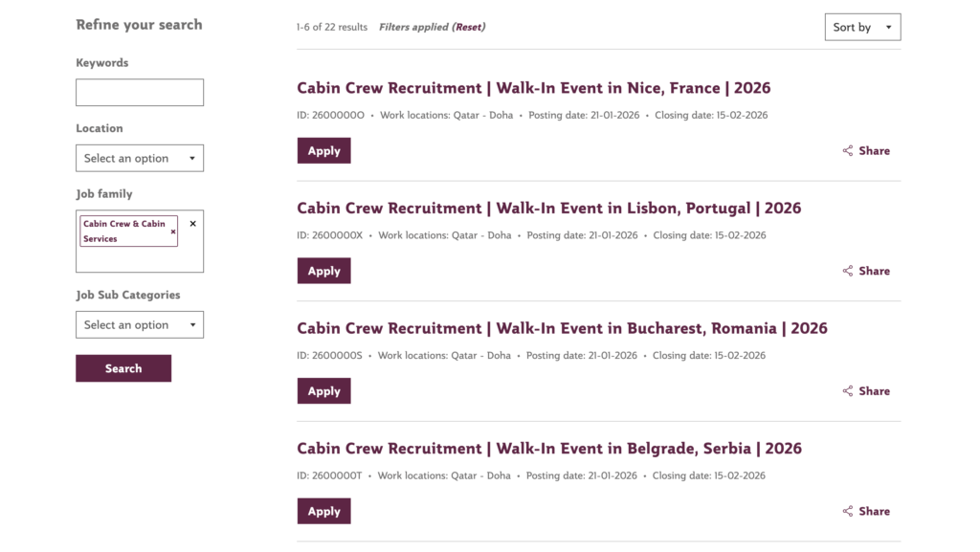This screenshot has width=980, height=552.
Task: Open the Sort by dropdown arrow
Action: (x=890, y=27)
